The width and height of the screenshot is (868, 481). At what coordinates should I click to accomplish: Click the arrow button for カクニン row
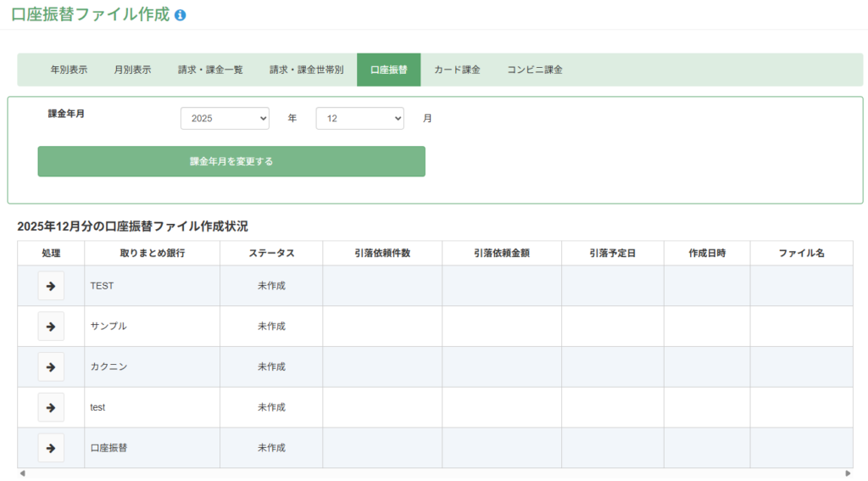tap(51, 367)
